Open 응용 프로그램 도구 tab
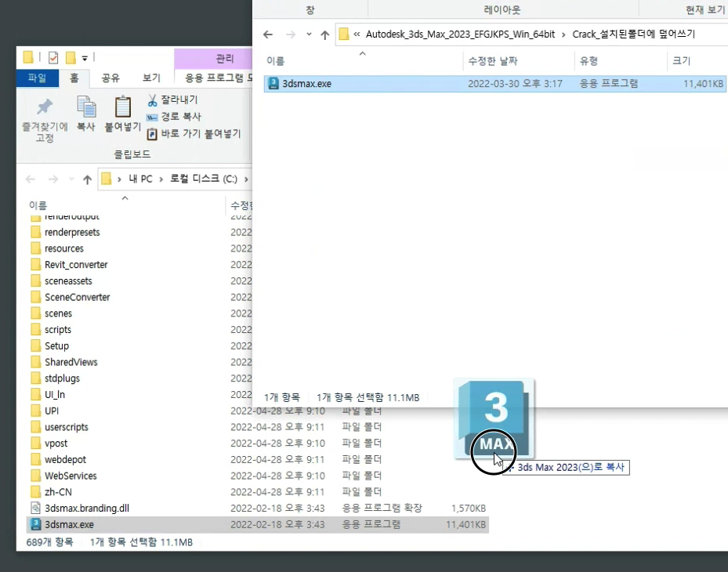The width and height of the screenshot is (728, 572). [x=218, y=78]
